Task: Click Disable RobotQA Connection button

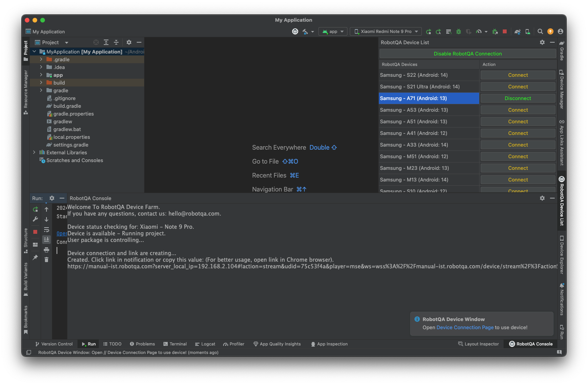Action: pyautogui.click(x=468, y=54)
